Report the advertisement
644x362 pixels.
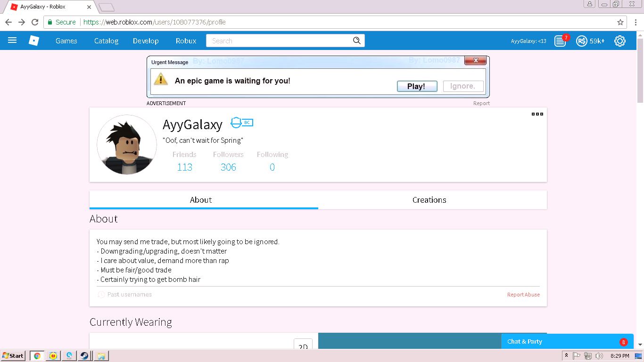click(x=481, y=103)
